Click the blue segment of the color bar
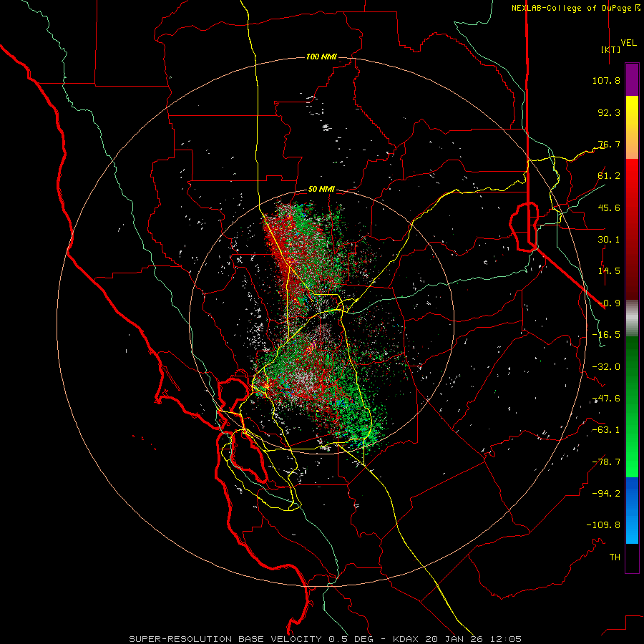Image resolution: width=644 pixels, height=644 pixels. pos(632,510)
